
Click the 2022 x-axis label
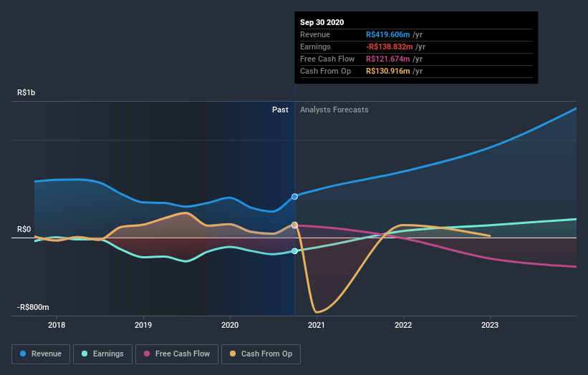tap(403, 325)
